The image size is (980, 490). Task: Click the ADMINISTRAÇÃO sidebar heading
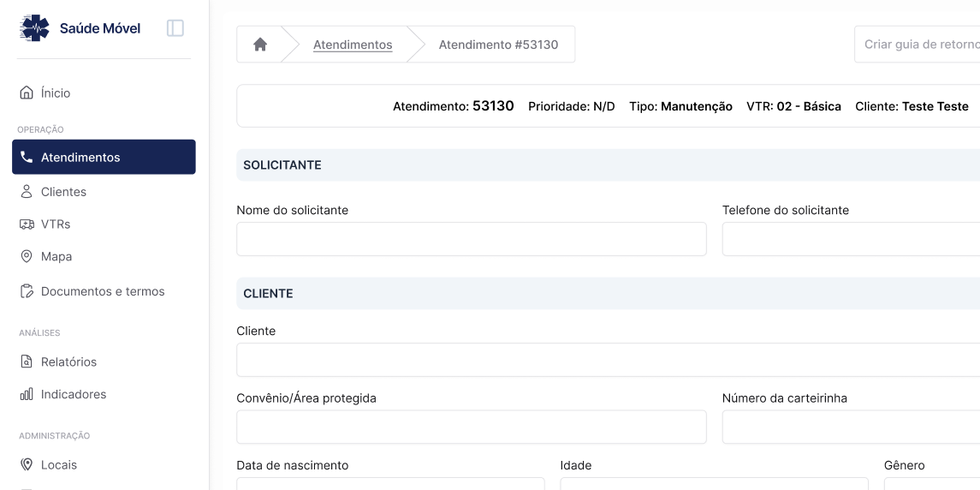tap(55, 435)
